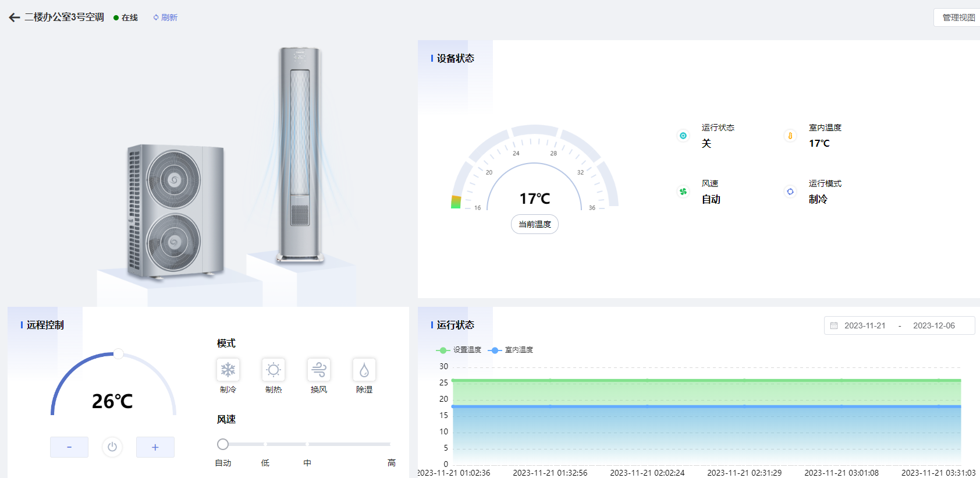Screen dimensions: 980x478
Task: Set fan speed to 中 on slider
Action: click(x=307, y=444)
